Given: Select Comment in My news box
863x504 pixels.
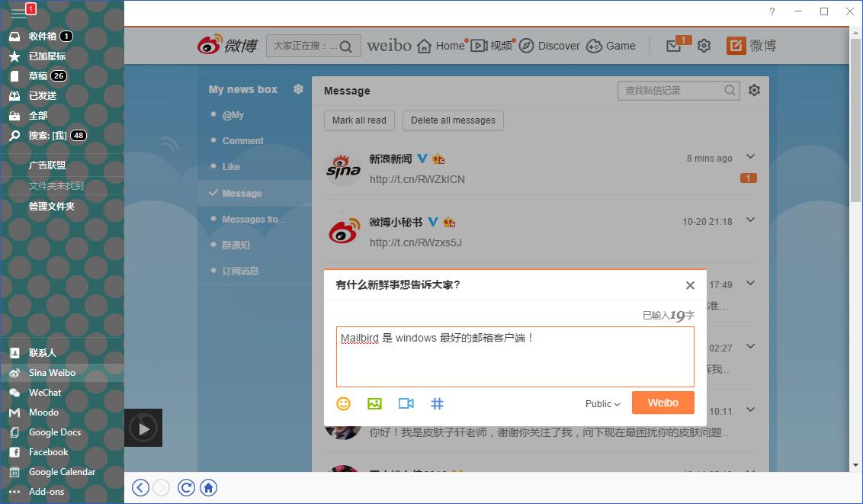Looking at the screenshot, I should tap(242, 141).
